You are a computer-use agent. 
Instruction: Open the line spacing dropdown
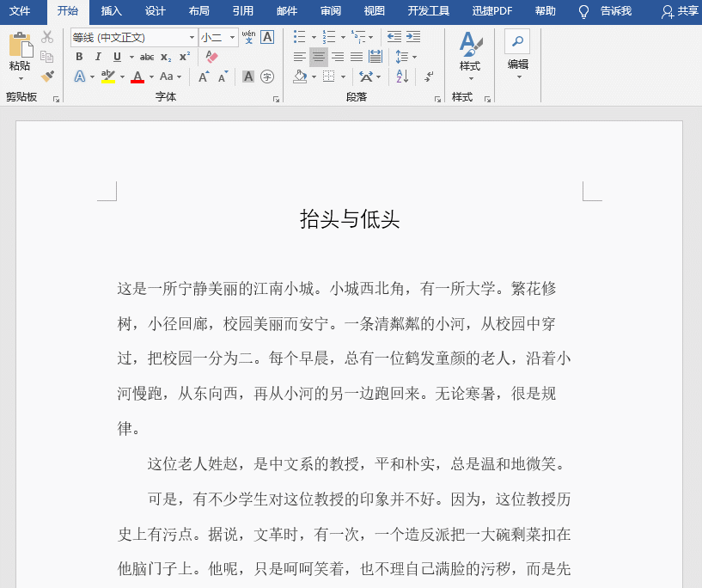tap(413, 55)
